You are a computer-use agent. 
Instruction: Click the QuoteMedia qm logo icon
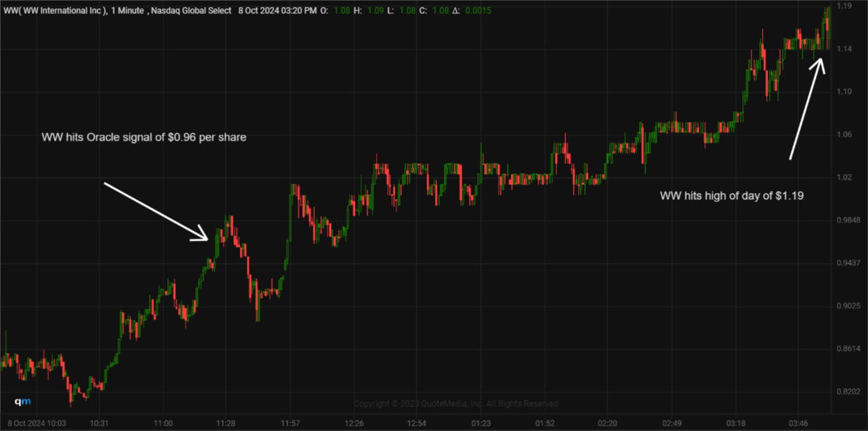[22, 402]
